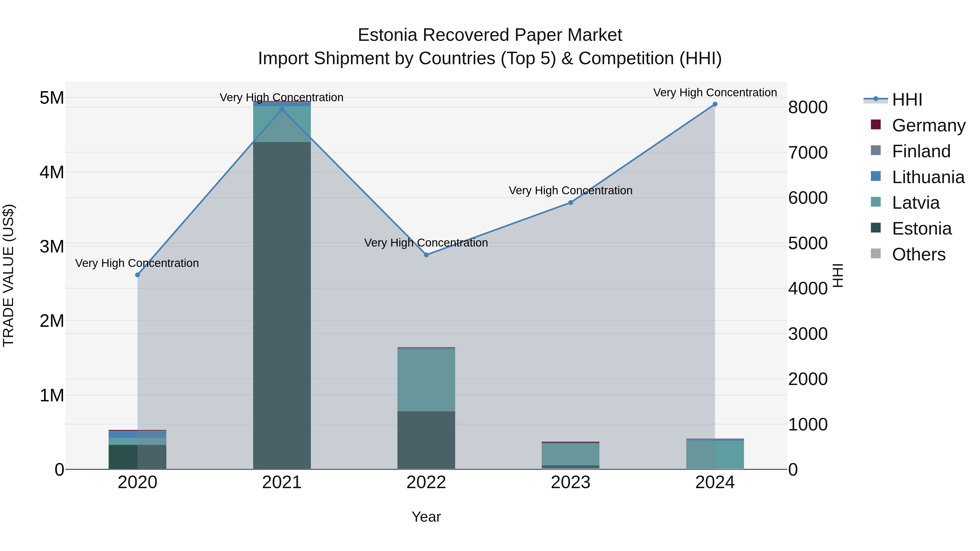Click the Finland slate legend swatch
Screen dimensions: 980x551
point(876,150)
